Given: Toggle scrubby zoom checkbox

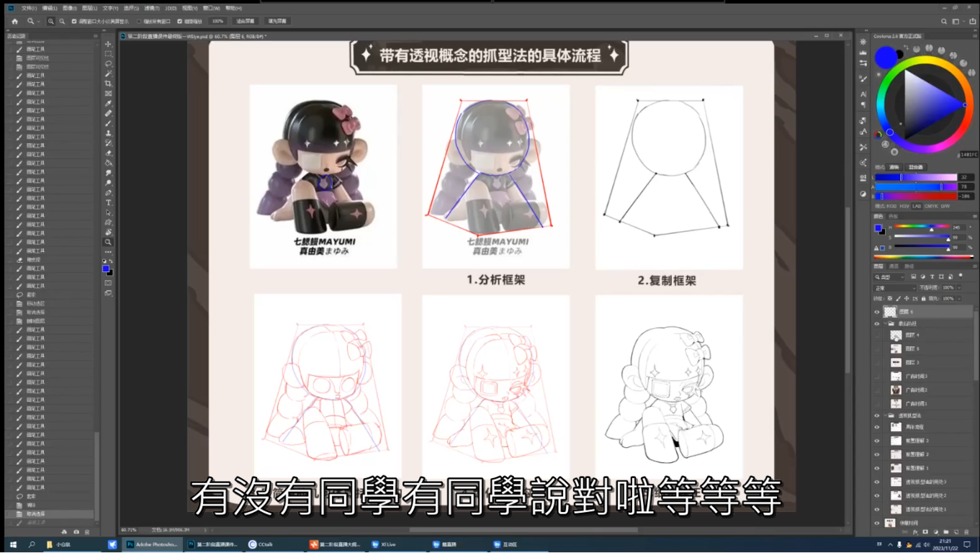Looking at the screenshot, I should click(x=179, y=21).
